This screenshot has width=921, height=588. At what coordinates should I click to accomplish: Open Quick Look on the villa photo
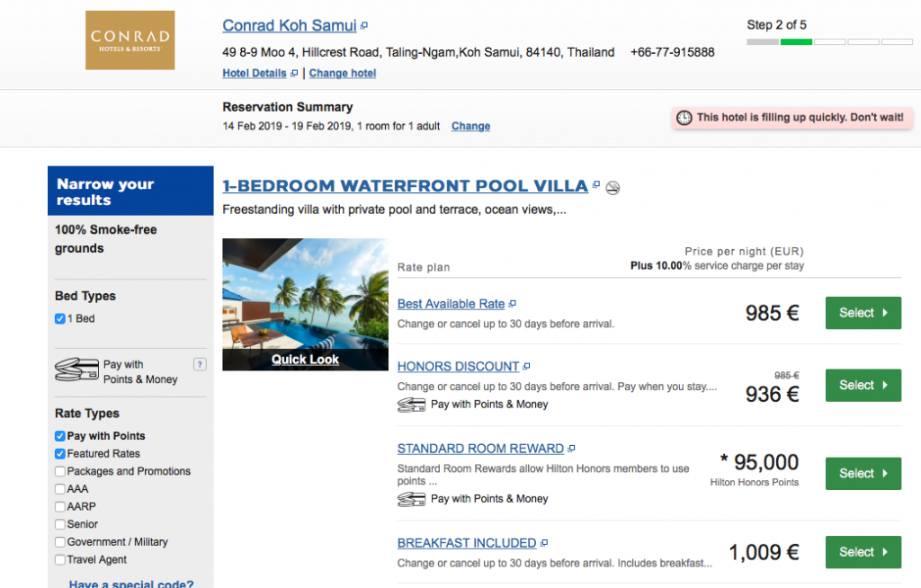click(305, 360)
